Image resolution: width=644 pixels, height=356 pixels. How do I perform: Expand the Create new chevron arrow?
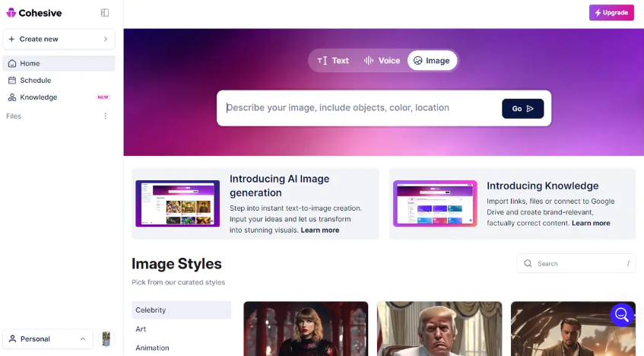(x=106, y=39)
